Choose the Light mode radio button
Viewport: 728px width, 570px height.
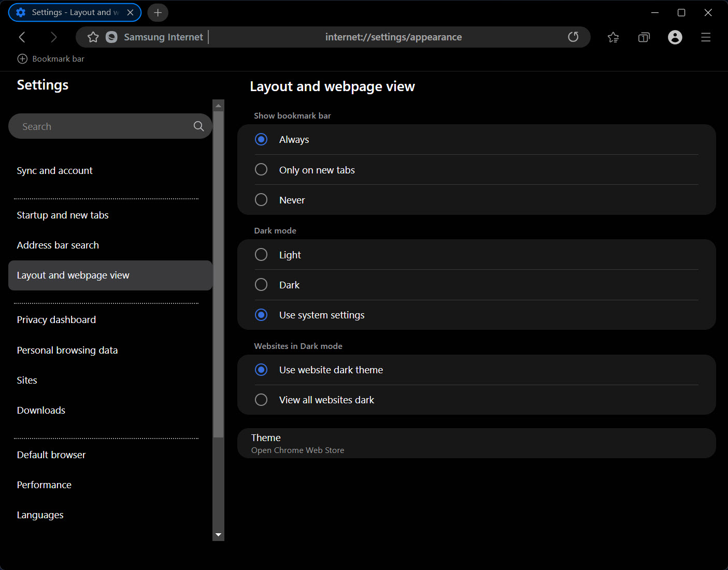pos(261,255)
